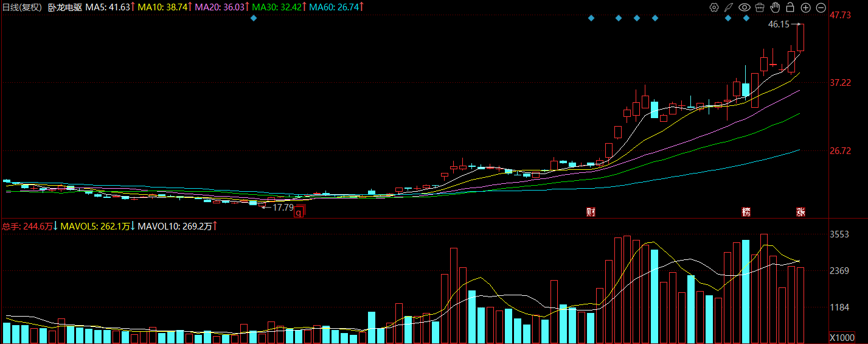Open chart settings gear icon
Viewport: 868px width, 344px height.
[x=714, y=7]
